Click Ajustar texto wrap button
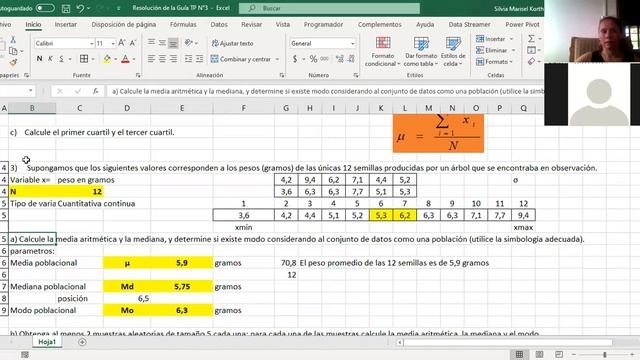The height and width of the screenshot is (360, 640). coord(232,43)
